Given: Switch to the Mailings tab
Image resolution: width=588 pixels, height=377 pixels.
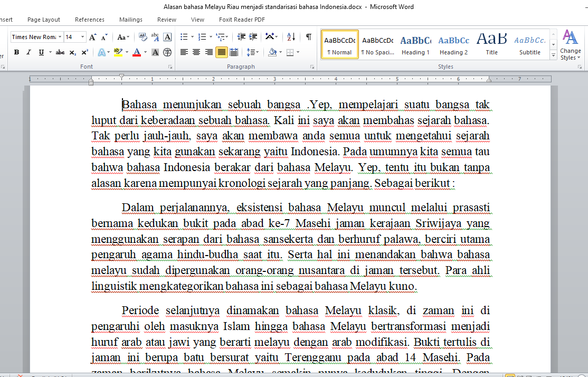Looking at the screenshot, I should pyautogui.click(x=131, y=20).
